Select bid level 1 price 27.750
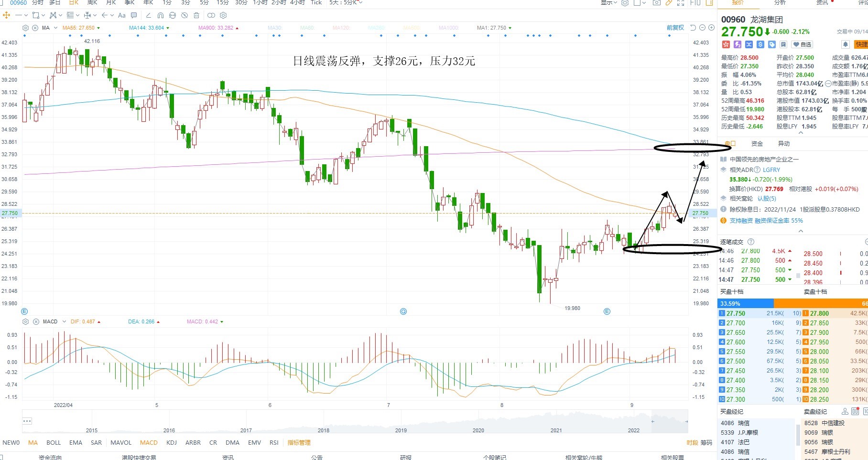The width and height of the screenshot is (868, 460). click(x=736, y=313)
